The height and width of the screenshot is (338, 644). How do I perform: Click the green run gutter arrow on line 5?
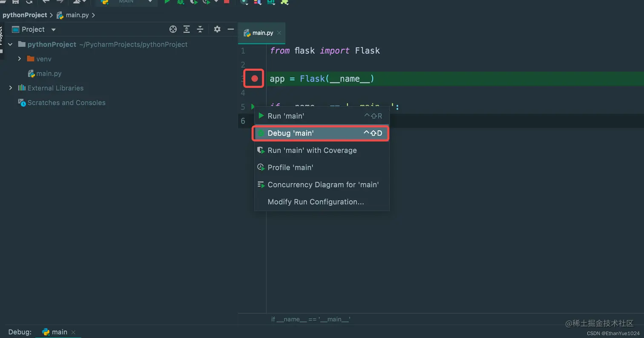point(253,107)
